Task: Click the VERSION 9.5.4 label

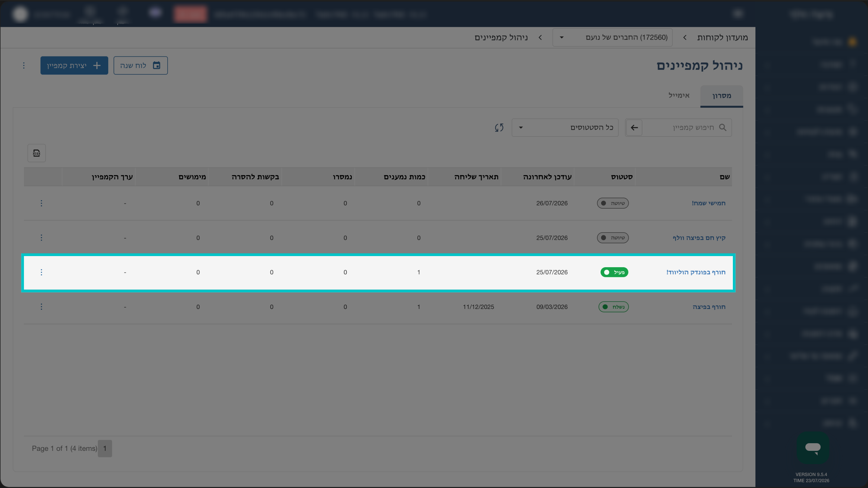Action: point(811,474)
